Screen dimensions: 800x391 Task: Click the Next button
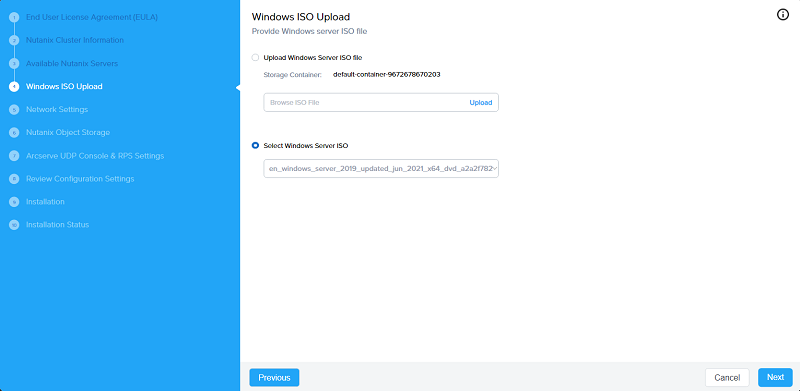pyautogui.click(x=776, y=377)
